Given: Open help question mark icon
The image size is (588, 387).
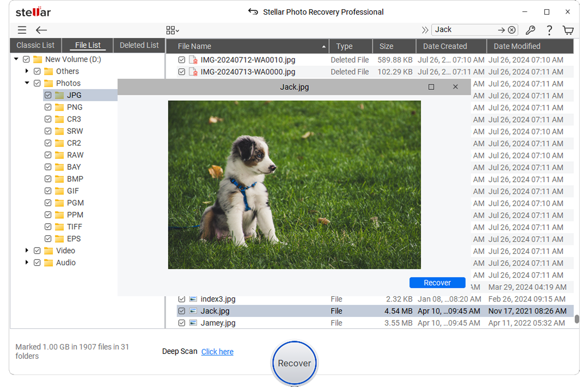Looking at the screenshot, I should pyautogui.click(x=549, y=30).
